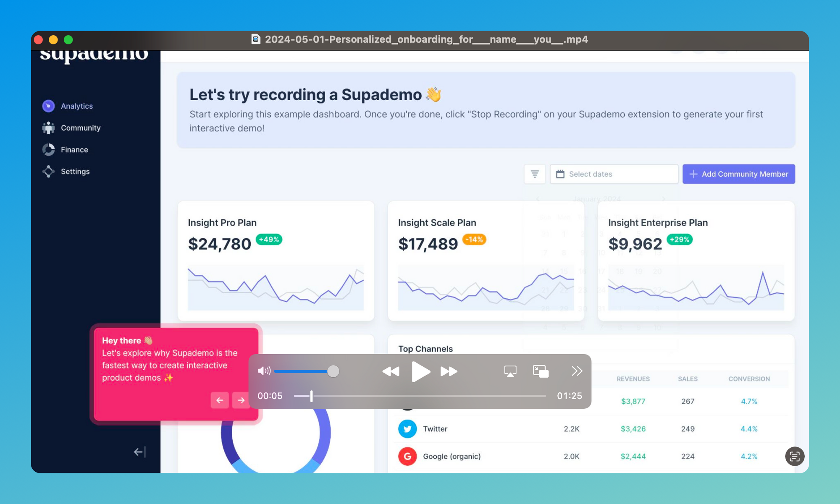This screenshot has height=504, width=840.
Task: Click the Top Channels heading
Action: (x=425, y=349)
